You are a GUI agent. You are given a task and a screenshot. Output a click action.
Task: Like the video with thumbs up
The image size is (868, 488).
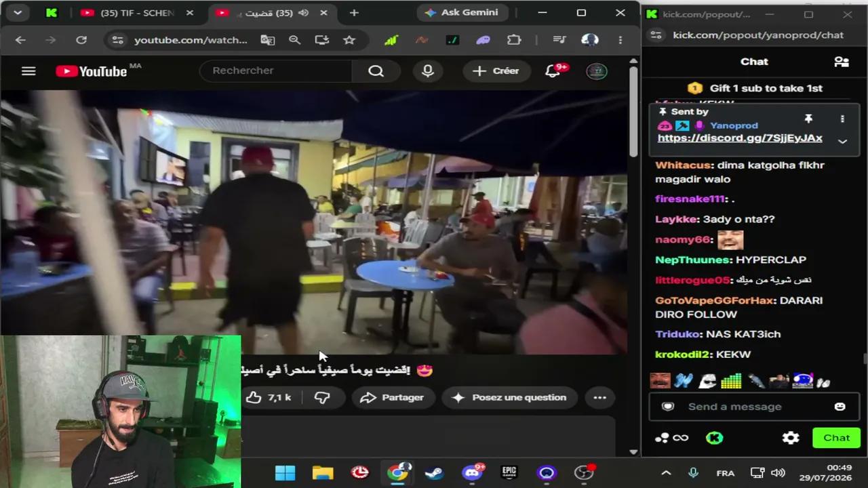269,397
